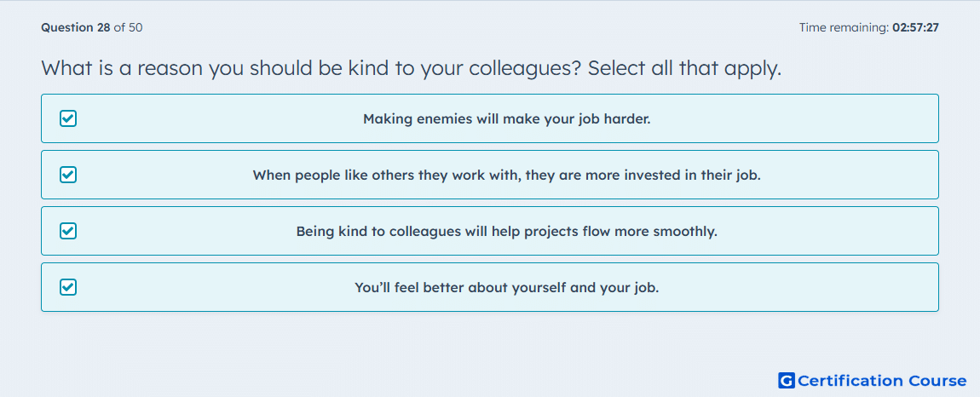Click the 'Question 28' counter label
This screenshot has height=397, width=980.
point(76,27)
